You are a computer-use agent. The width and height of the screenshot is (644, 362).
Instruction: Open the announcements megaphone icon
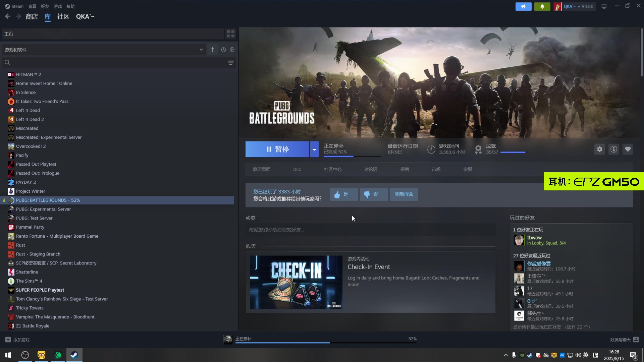523,6
